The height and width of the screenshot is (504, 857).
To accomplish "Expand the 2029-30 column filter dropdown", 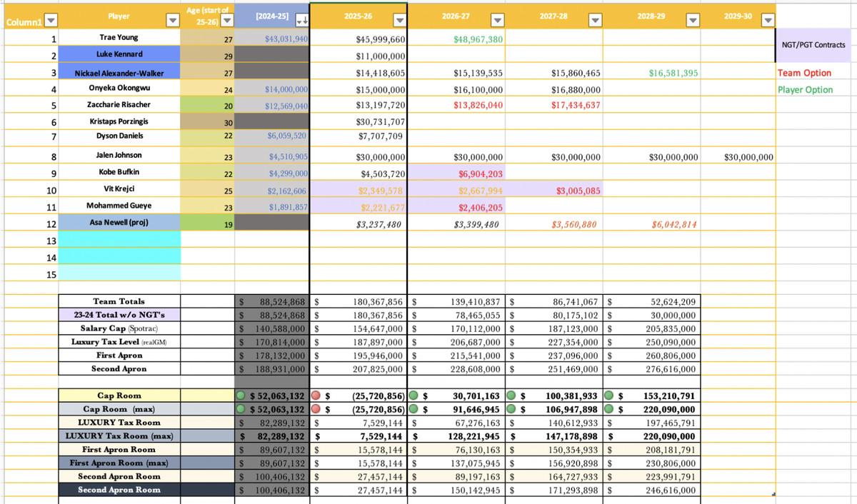I will click(x=767, y=20).
